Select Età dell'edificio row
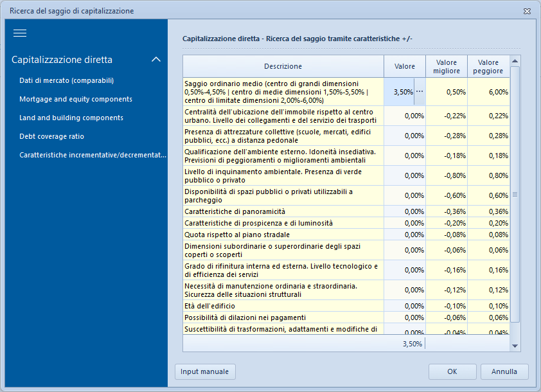Viewport: 541px width, 392px height. pyautogui.click(x=283, y=306)
